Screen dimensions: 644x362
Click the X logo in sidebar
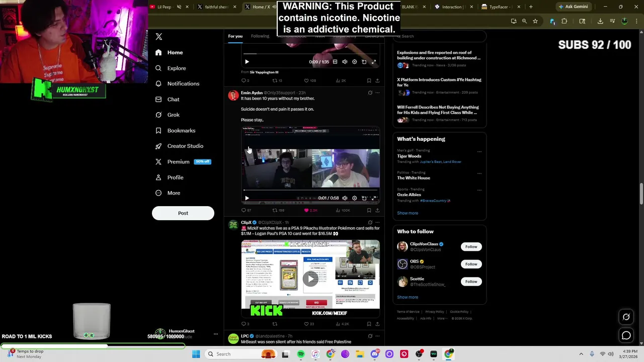click(159, 37)
